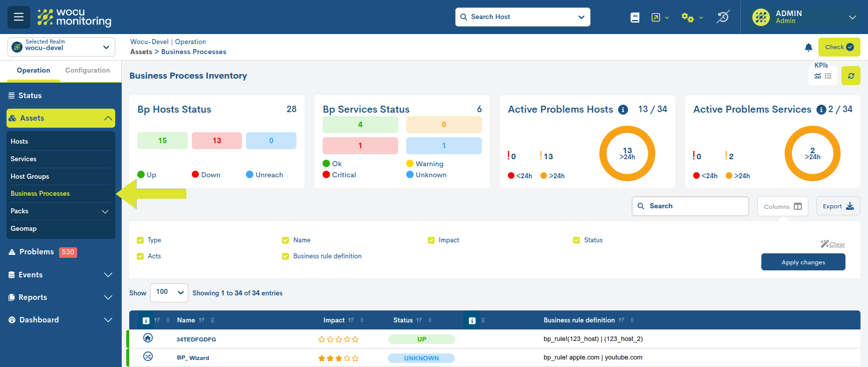
Task: Switch to the Configuration tab
Action: tap(88, 71)
